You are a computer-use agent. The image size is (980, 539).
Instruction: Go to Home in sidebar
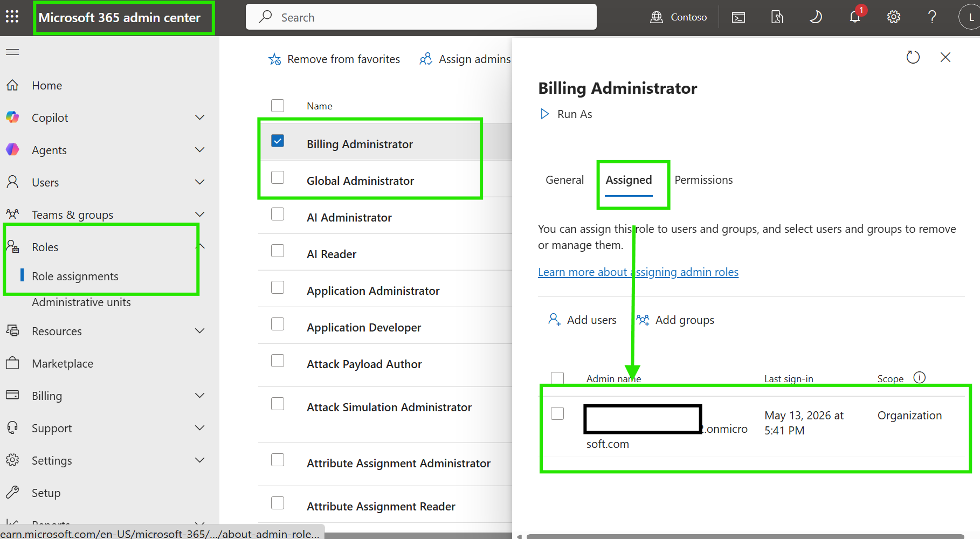pos(47,85)
